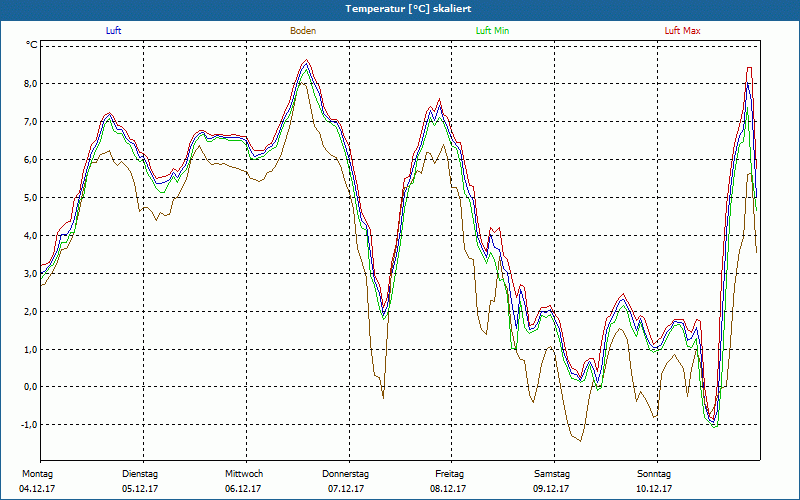Click the '1,0' y-axis value
800x500 pixels.
(x=30, y=349)
